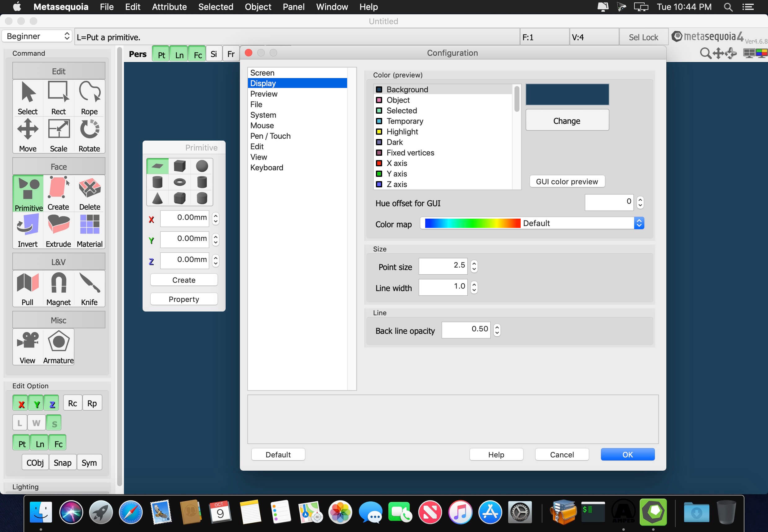The image size is (768, 532).
Task: Open the Beginner mode dropdown
Action: coord(37,36)
